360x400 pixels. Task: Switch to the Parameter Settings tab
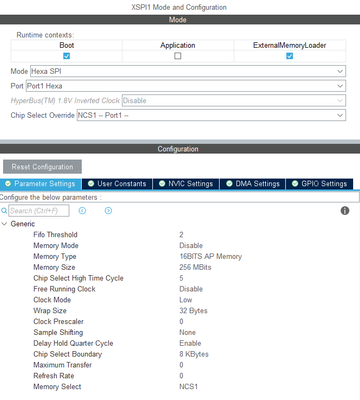coord(41,184)
